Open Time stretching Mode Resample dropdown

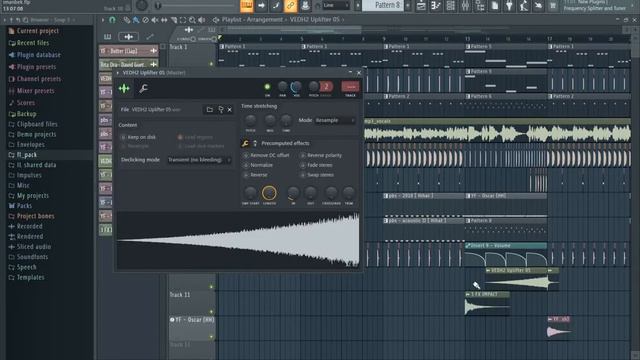point(335,120)
